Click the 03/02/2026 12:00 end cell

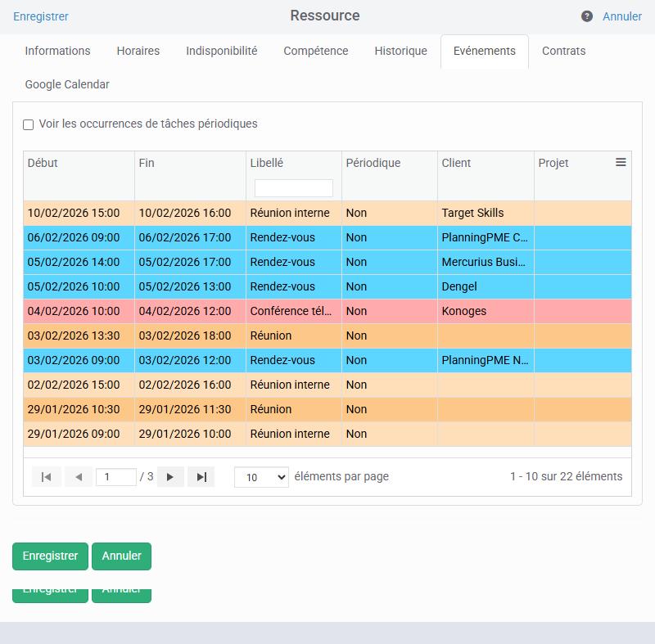(x=190, y=360)
